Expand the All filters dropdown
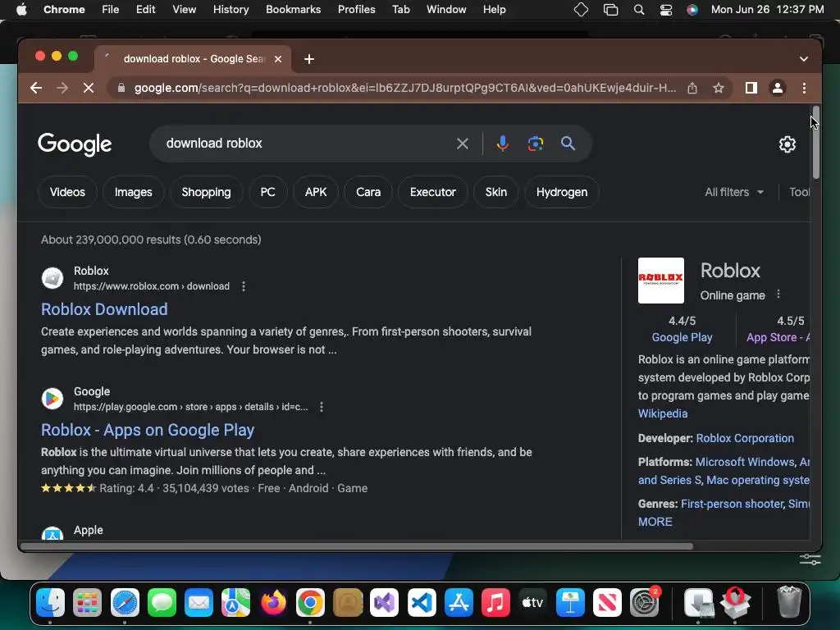Viewport: 840px width, 630px height. click(x=734, y=192)
